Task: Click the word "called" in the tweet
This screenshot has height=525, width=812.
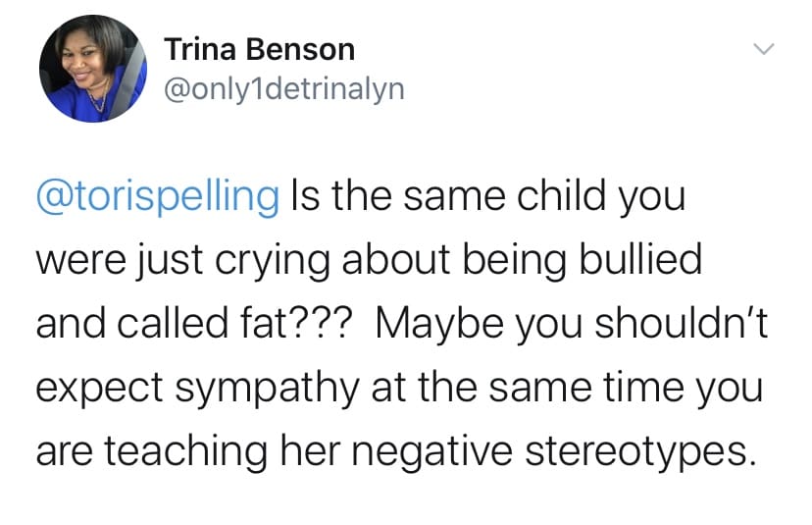Action: point(173,324)
